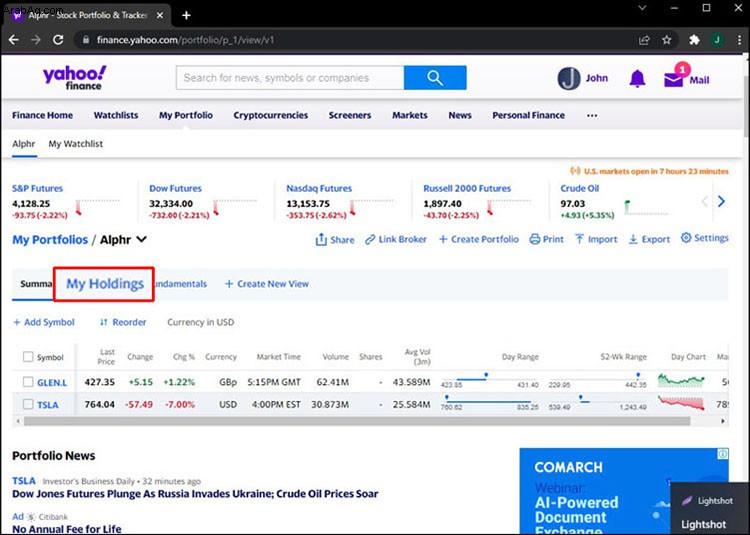This screenshot has width=750, height=535.
Task: Open the browser tab search chevron
Action: (x=643, y=8)
